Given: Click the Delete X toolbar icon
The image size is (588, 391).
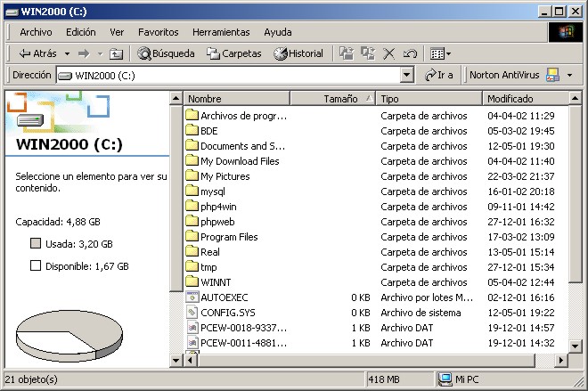Looking at the screenshot, I should (388, 54).
